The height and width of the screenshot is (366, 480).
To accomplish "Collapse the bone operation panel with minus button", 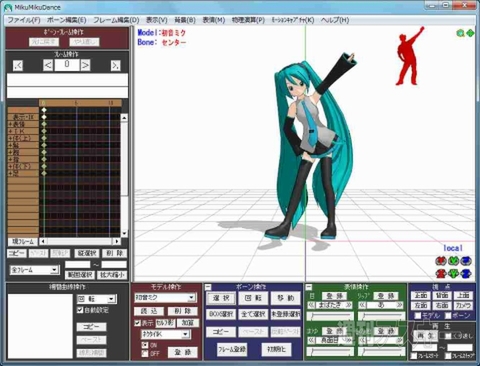I will pyautogui.click(x=208, y=287).
